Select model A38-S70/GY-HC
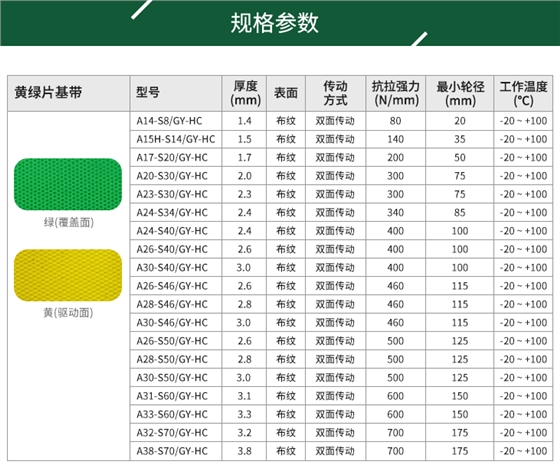The height and width of the screenshot is (464, 560). click(172, 451)
